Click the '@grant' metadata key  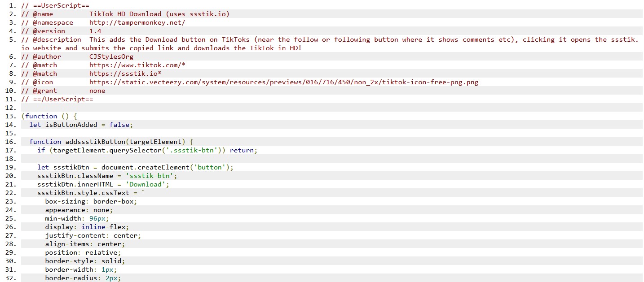pyautogui.click(x=45, y=91)
